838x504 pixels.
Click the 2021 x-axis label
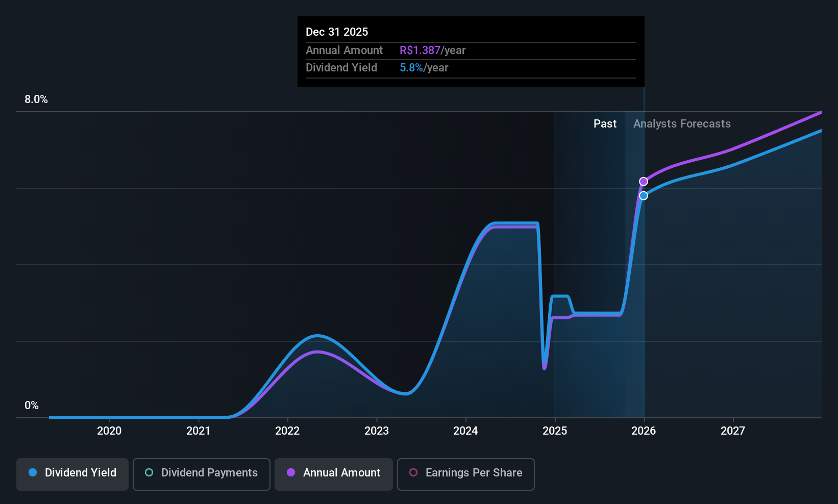[198, 431]
